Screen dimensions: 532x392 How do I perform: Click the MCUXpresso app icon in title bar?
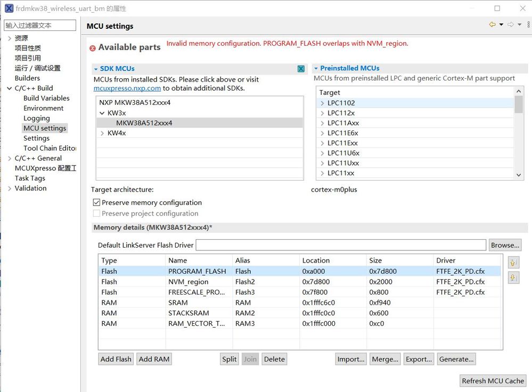click(9, 9)
